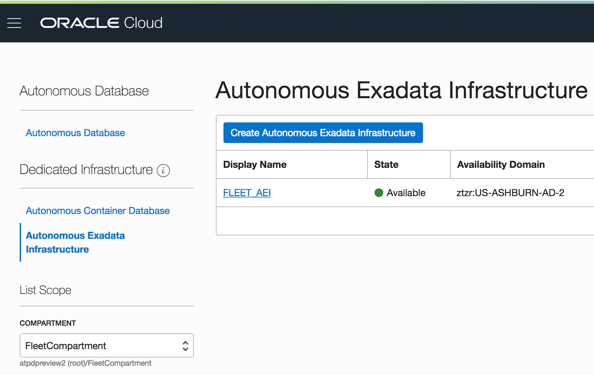
Task: Open the Autonomous Database sidebar link
Action: point(75,133)
